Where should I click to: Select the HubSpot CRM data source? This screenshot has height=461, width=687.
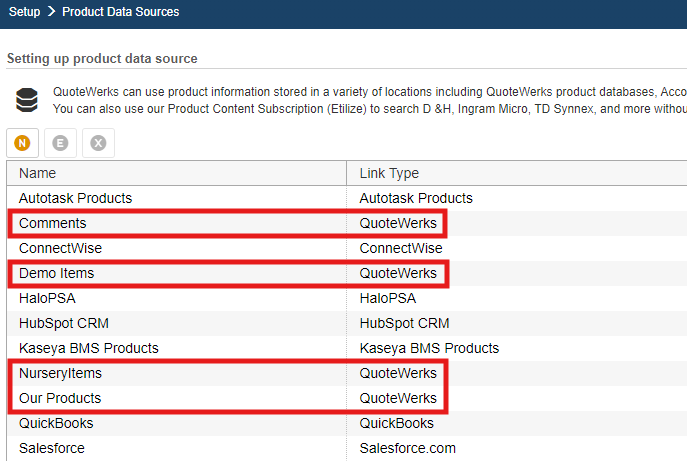point(64,323)
